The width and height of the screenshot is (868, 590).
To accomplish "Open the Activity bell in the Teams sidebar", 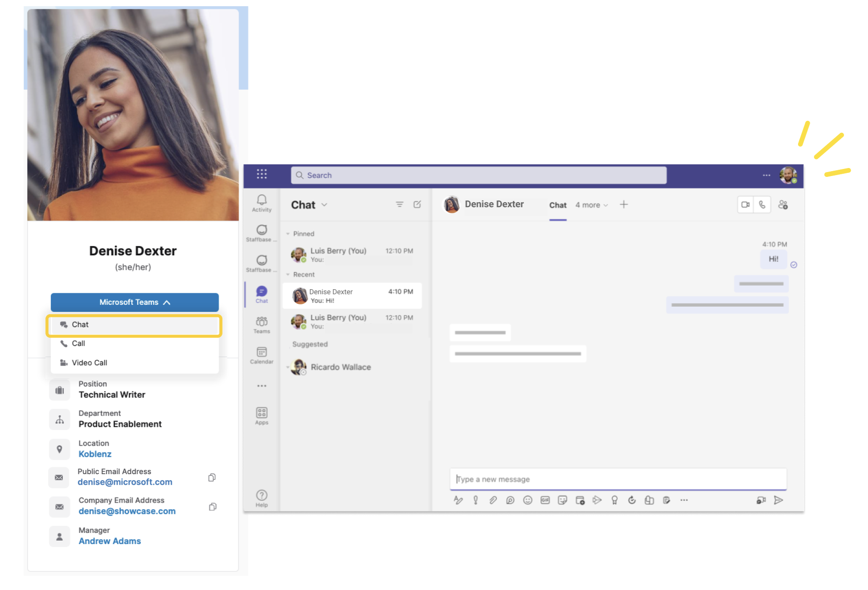I will point(262,203).
